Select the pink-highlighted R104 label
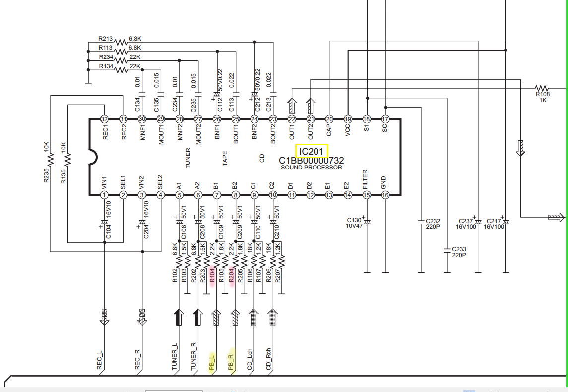The height and width of the screenshot is (392, 568). pos(212,275)
